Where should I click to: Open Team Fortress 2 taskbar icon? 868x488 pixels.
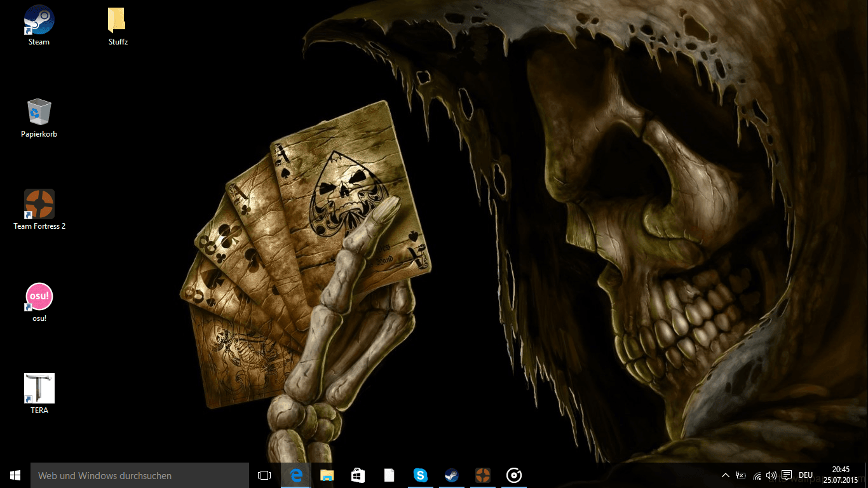click(483, 475)
